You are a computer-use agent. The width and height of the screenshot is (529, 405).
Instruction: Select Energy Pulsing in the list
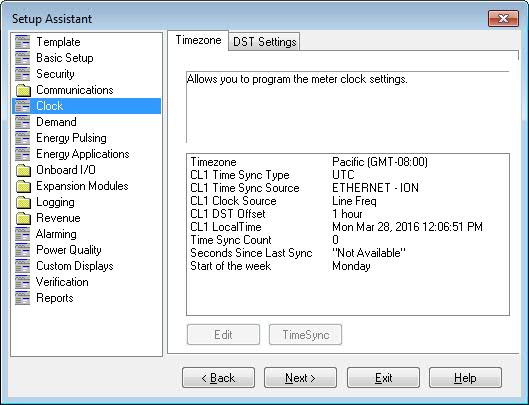click(x=71, y=138)
